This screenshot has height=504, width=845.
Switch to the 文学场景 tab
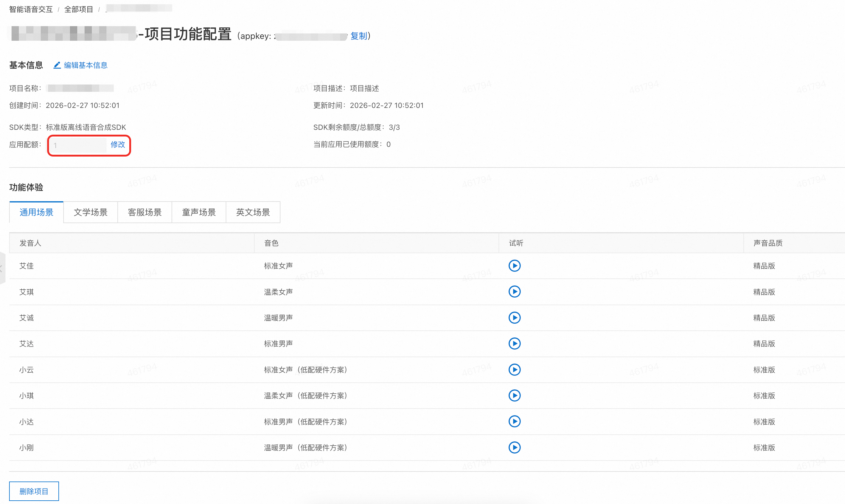[x=90, y=212]
